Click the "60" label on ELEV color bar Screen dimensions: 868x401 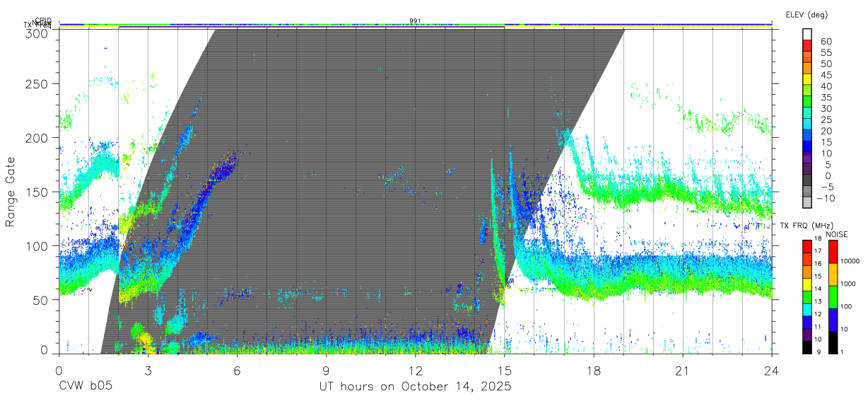tap(826, 42)
